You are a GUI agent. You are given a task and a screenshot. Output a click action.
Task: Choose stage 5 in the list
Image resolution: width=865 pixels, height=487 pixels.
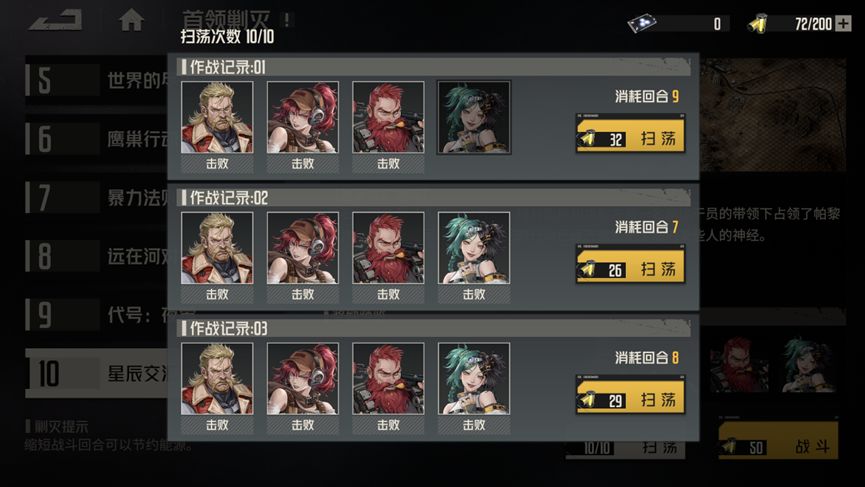pos(97,81)
